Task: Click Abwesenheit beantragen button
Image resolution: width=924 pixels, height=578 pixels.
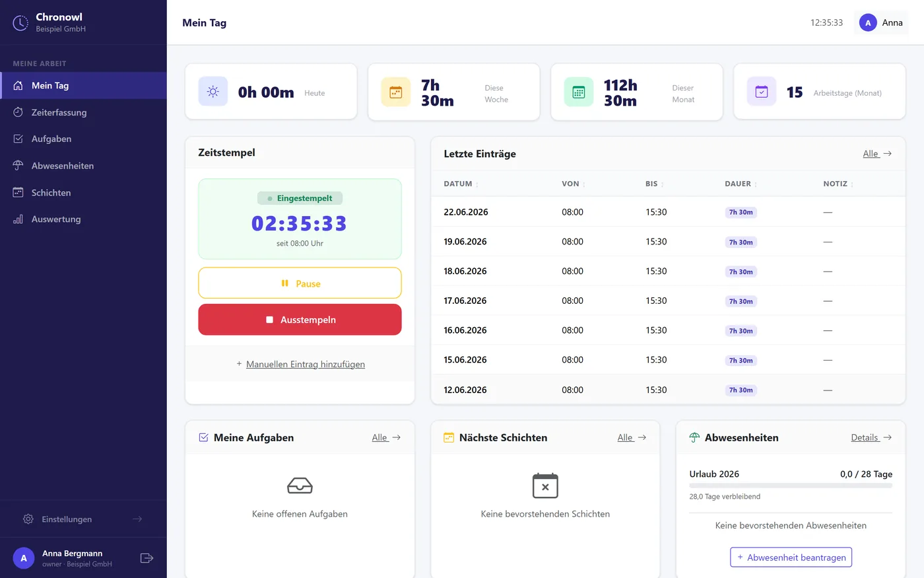Action: tap(791, 558)
